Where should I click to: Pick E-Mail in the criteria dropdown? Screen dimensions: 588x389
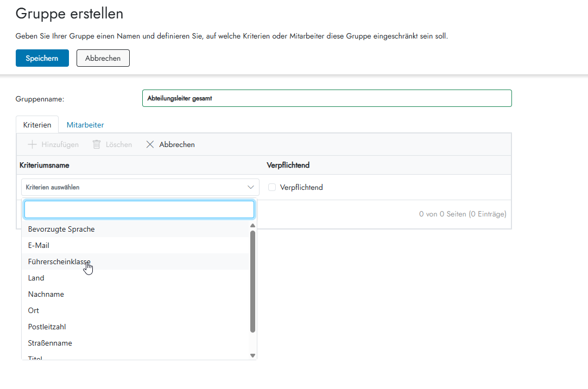tap(39, 245)
